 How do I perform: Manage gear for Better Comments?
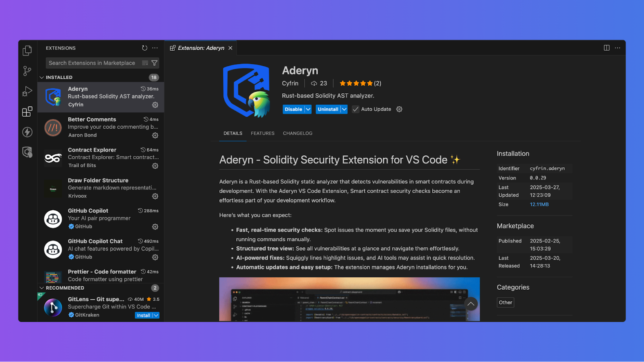(155, 136)
